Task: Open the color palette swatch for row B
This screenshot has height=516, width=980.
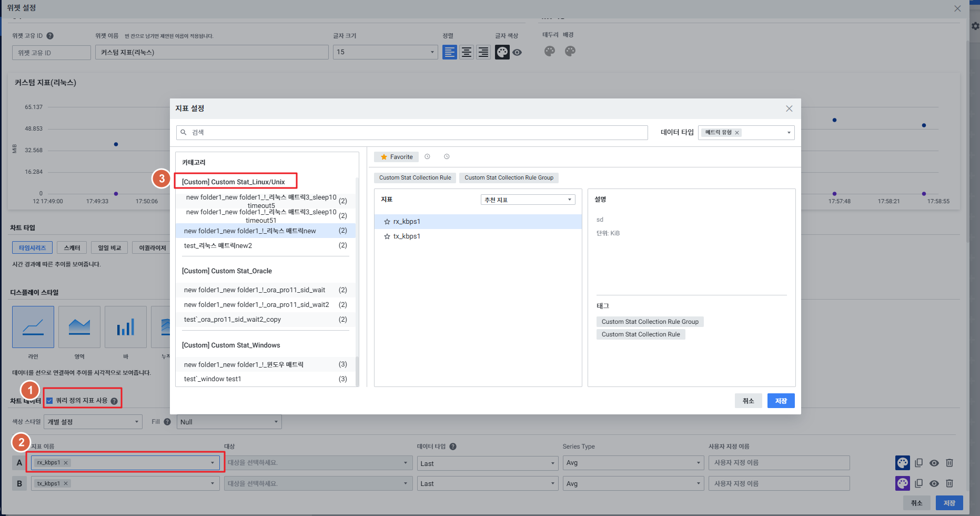Action: (x=902, y=483)
